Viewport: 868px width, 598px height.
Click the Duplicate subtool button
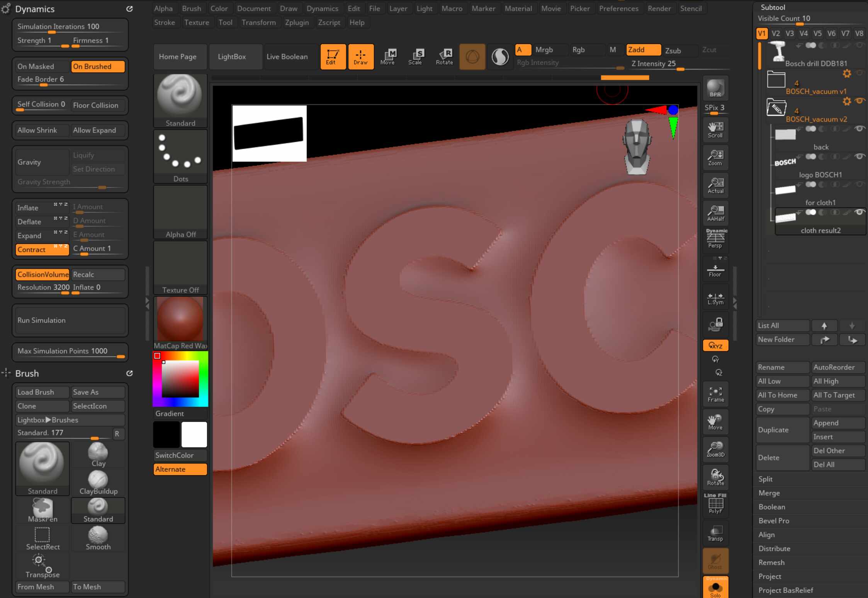point(782,430)
